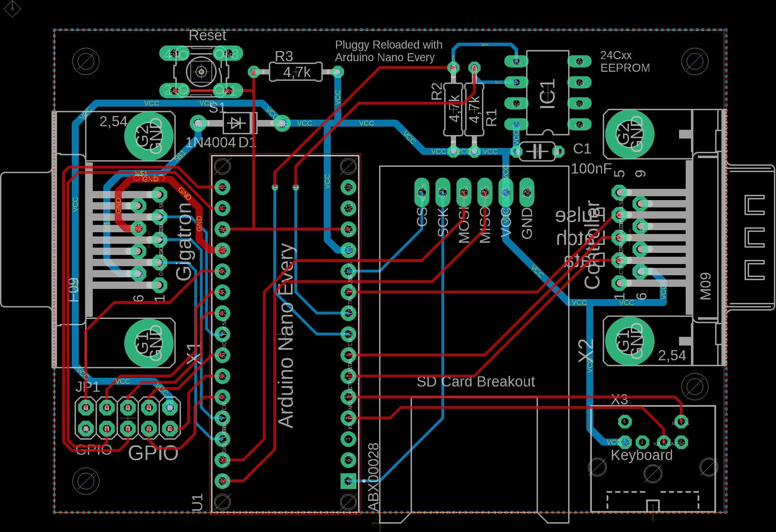Select the R2 4,7k resistor
776x532 pixels.
coord(453,109)
